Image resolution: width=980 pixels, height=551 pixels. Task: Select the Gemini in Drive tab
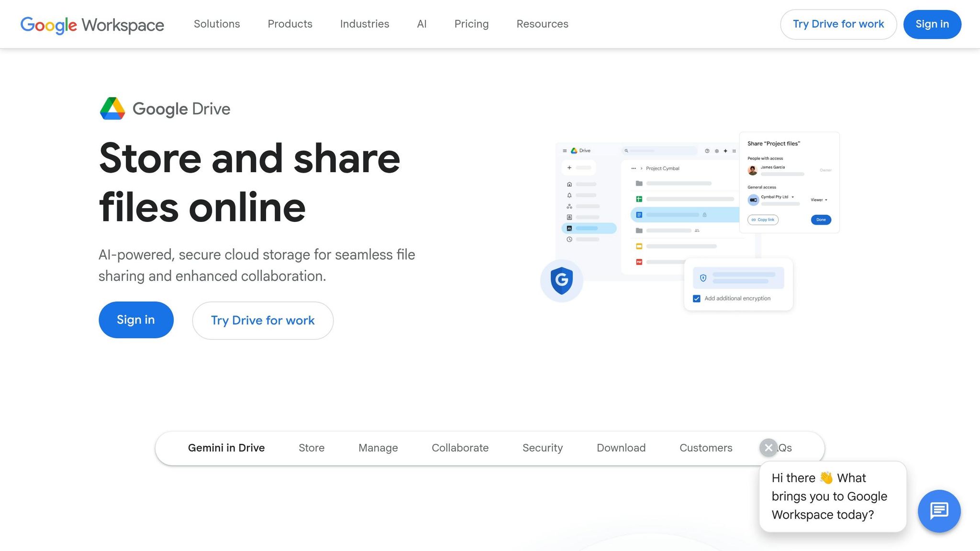coord(226,448)
